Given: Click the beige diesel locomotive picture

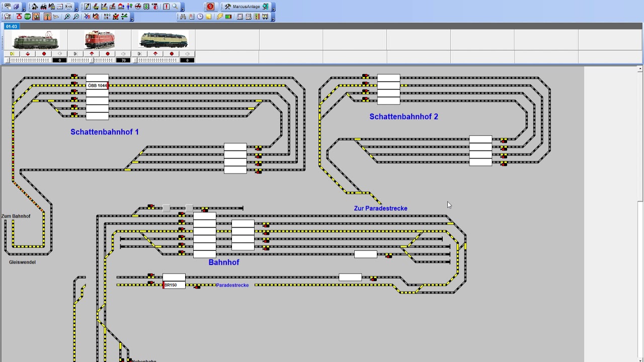Looking at the screenshot, I should click(164, 40).
